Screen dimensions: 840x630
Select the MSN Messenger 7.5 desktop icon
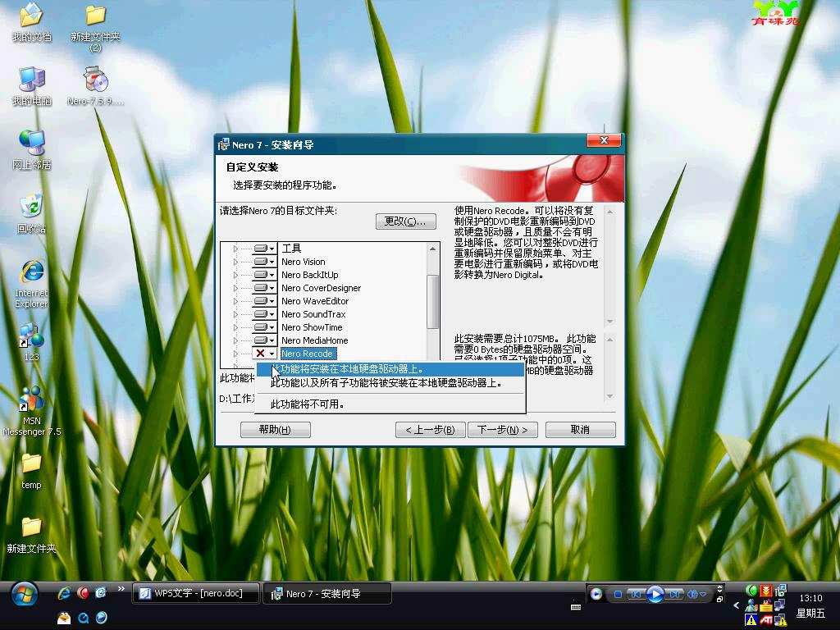32,412
